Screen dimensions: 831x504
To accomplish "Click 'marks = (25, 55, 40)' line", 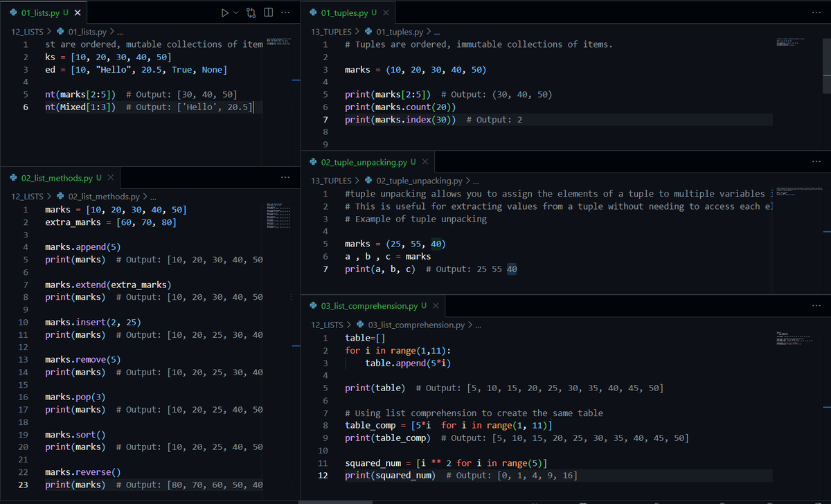I will click(x=395, y=244).
